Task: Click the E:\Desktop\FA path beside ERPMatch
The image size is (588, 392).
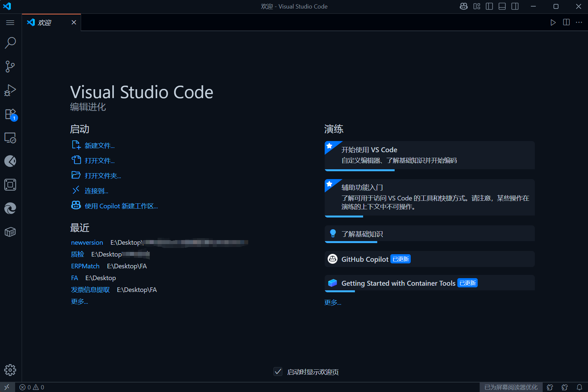Action: pyautogui.click(x=127, y=266)
